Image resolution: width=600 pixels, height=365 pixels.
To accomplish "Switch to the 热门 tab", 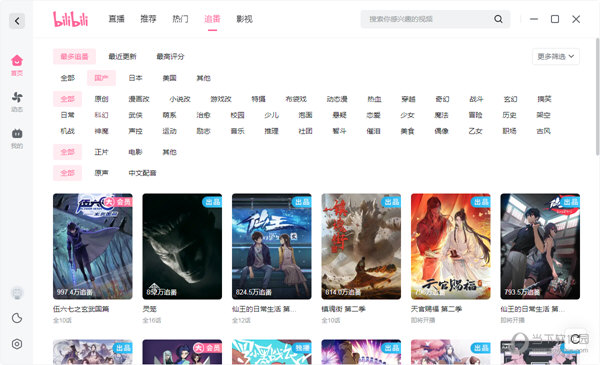I will pos(180,19).
